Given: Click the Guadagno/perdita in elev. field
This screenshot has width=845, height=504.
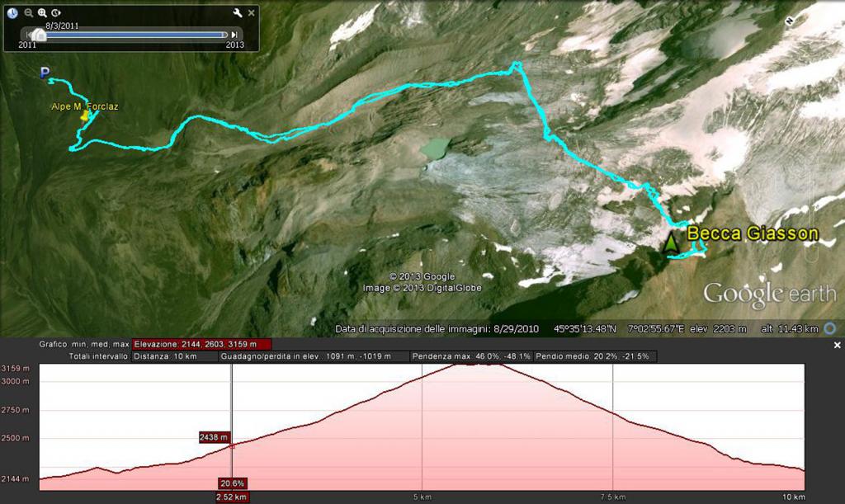Looking at the screenshot, I should pyautogui.click(x=314, y=356).
